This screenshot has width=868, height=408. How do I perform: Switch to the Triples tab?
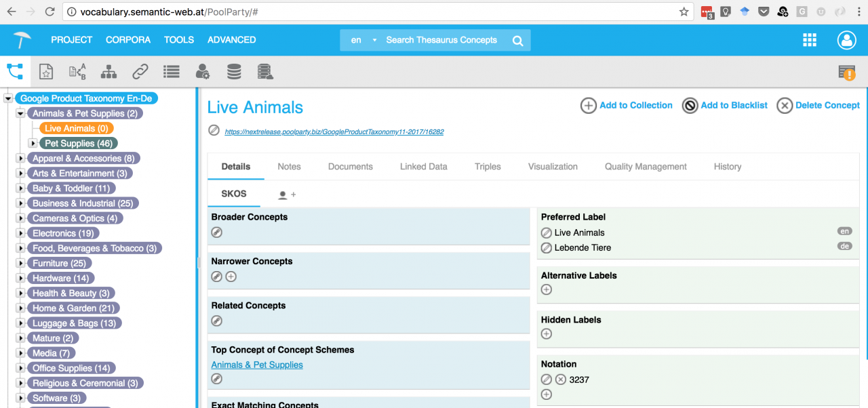(x=488, y=167)
